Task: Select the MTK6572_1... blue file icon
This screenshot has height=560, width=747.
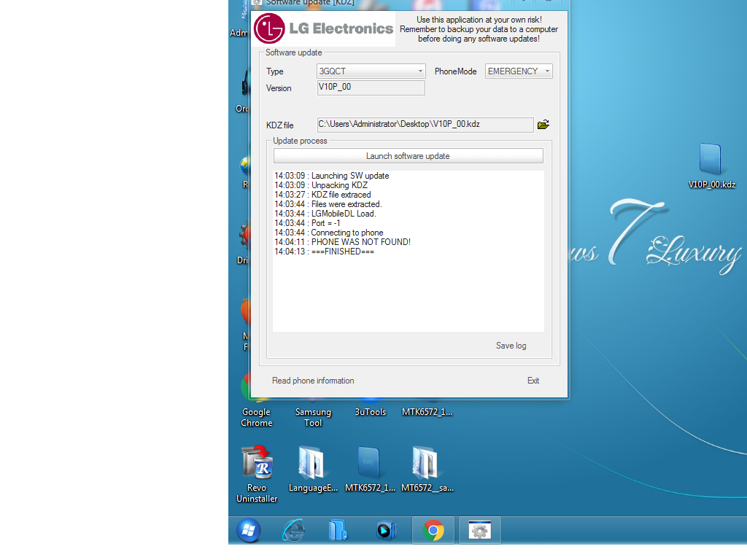Action: pyautogui.click(x=370, y=469)
